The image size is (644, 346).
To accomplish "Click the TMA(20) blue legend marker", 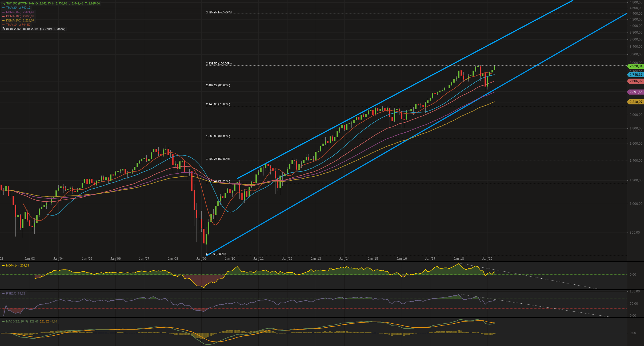I will point(3,8).
